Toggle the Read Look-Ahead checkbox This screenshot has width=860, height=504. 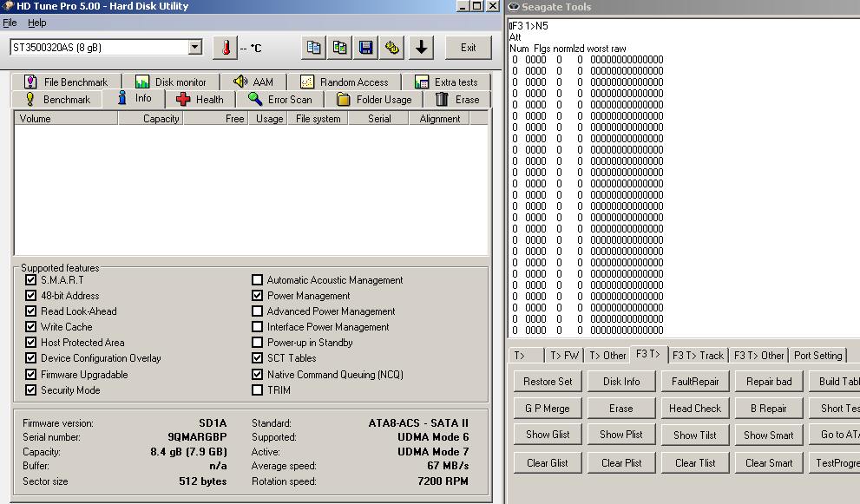pyautogui.click(x=30, y=311)
